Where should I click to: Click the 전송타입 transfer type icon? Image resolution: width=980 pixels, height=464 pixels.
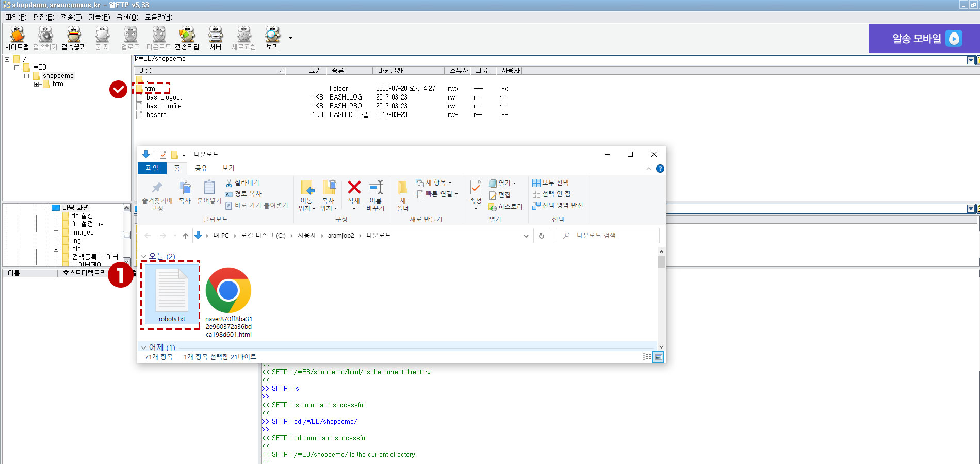pyautogui.click(x=187, y=38)
